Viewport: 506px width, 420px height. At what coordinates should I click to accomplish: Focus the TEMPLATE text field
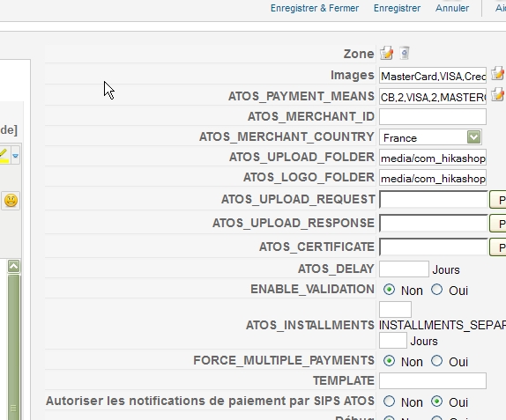click(433, 381)
